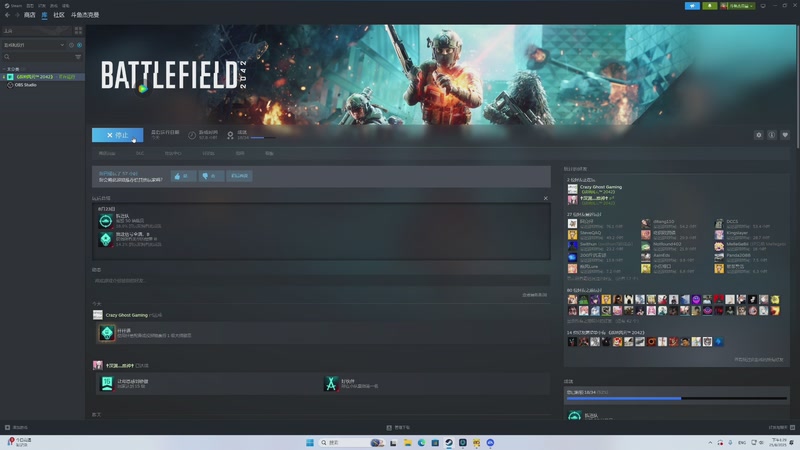Viewport: 800px width, 450px height.
Task: Click the thumbs down recommend button
Action: point(211,176)
